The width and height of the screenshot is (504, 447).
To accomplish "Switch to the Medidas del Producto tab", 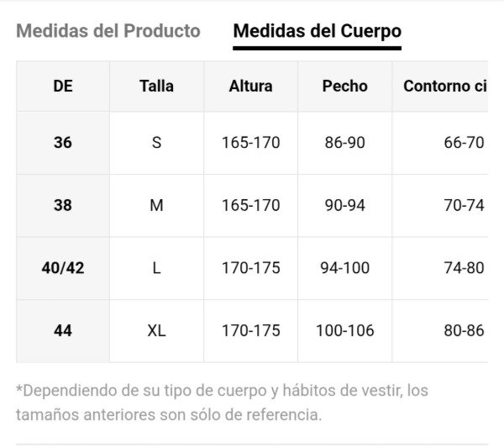I will (x=108, y=31).
